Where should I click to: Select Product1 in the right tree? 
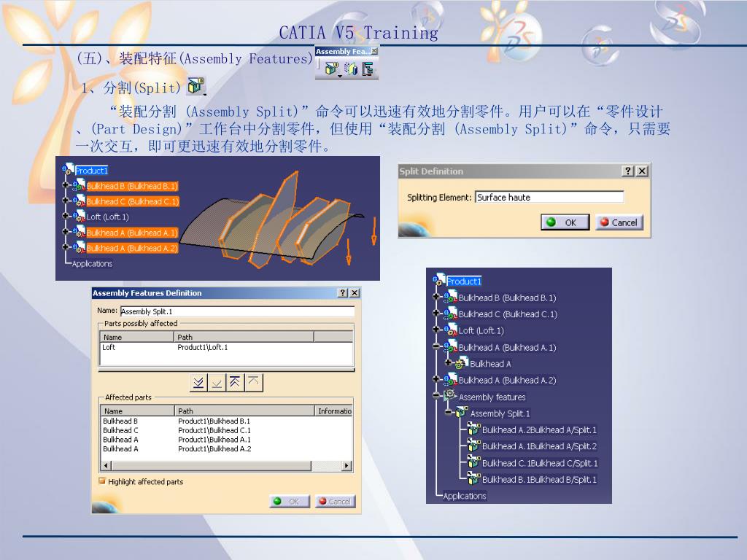[x=464, y=281]
